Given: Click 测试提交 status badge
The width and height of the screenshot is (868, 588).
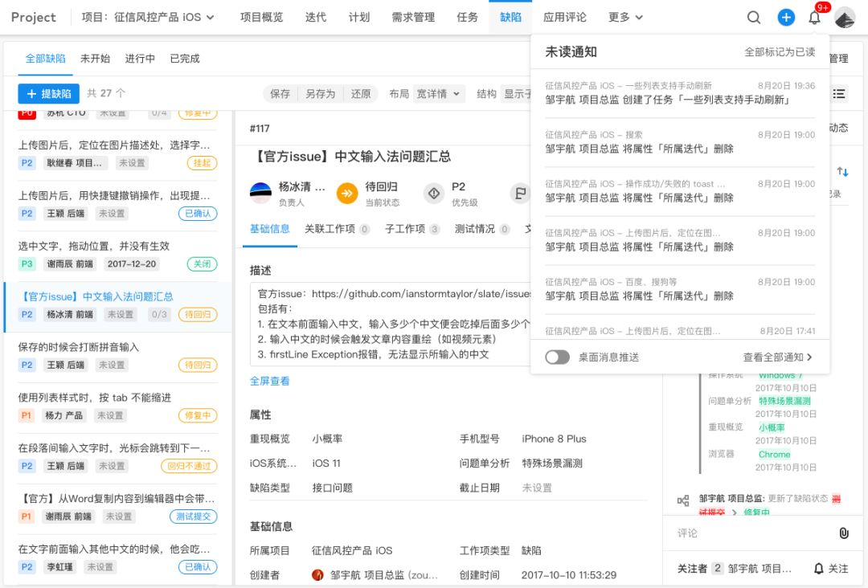Looking at the screenshot, I should [x=193, y=517].
